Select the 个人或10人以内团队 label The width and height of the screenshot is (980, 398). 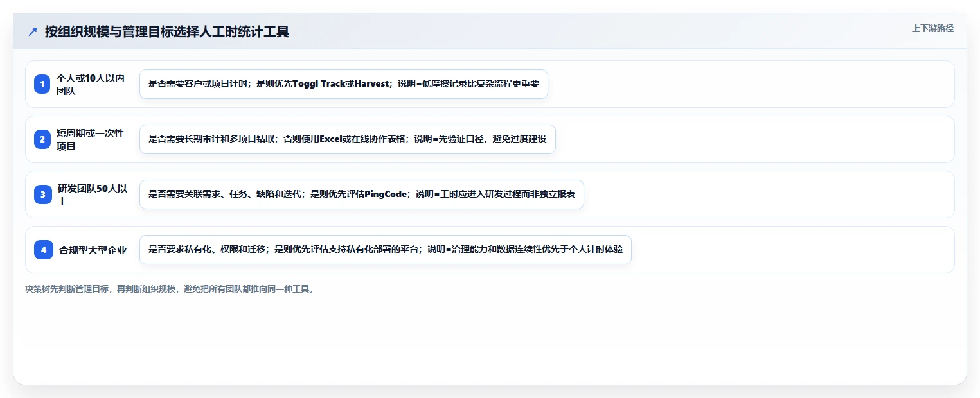click(x=91, y=84)
